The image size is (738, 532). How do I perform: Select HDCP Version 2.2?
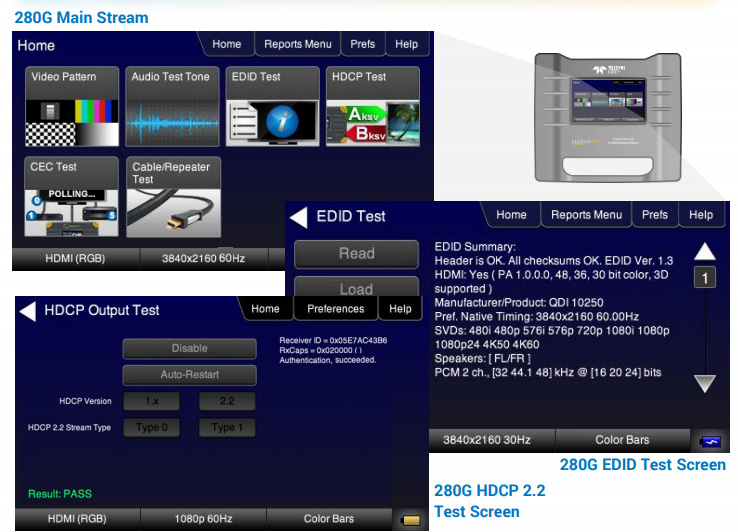point(227,401)
